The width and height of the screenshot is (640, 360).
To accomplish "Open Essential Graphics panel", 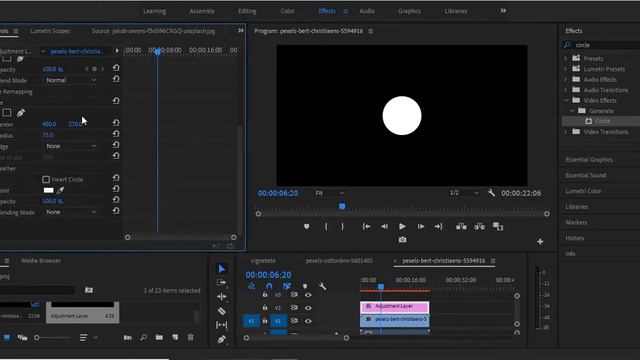I will pos(589,160).
